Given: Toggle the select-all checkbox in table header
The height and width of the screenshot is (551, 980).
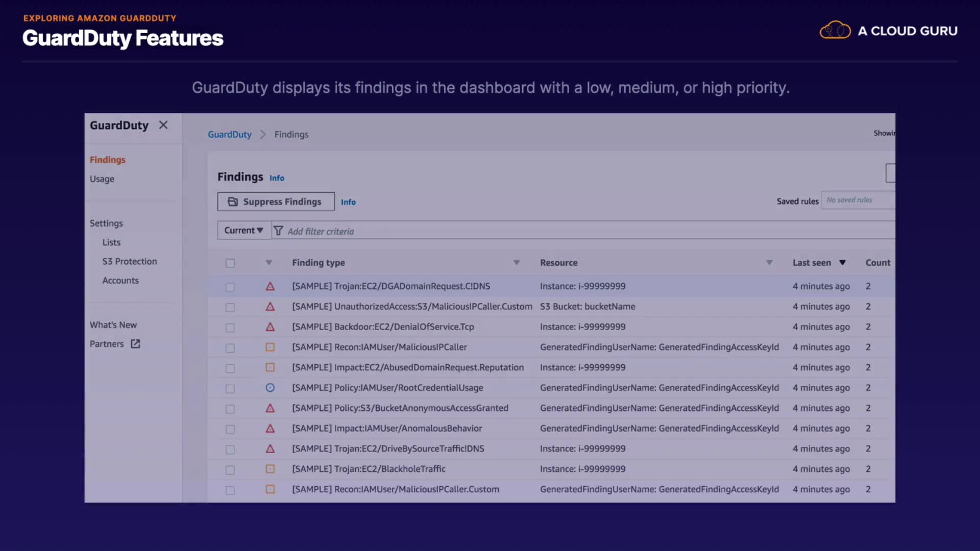Looking at the screenshot, I should tap(230, 263).
